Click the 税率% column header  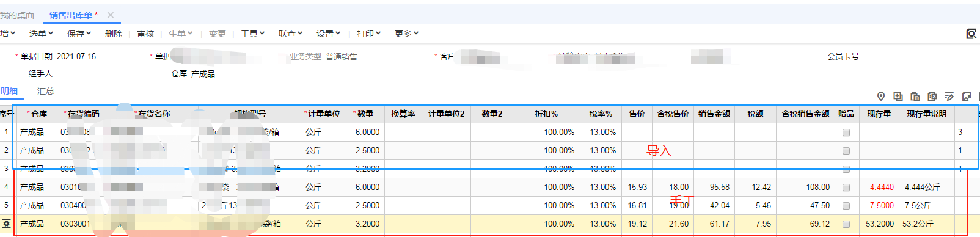(601, 114)
